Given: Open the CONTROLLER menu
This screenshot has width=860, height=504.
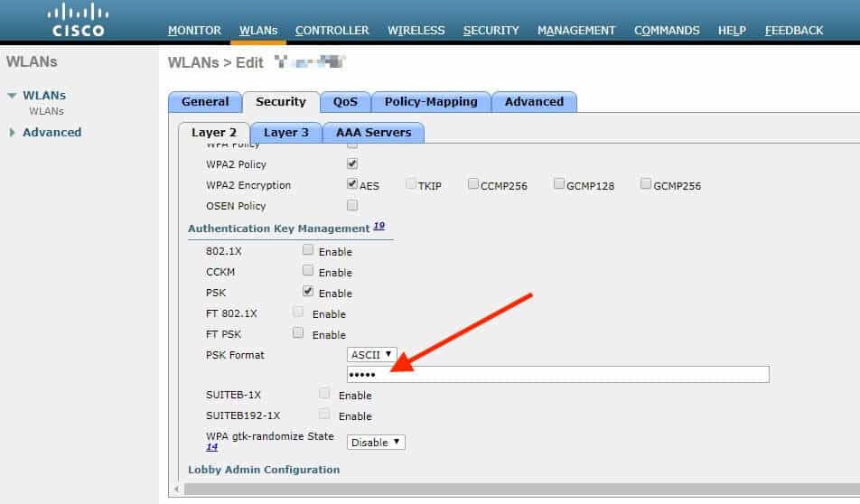Looking at the screenshot, I should 332,30.
